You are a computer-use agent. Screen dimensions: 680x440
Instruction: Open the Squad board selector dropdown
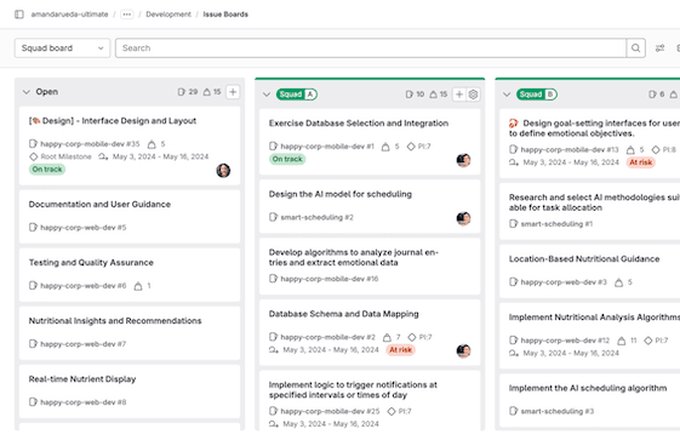[x=62, y=48]
